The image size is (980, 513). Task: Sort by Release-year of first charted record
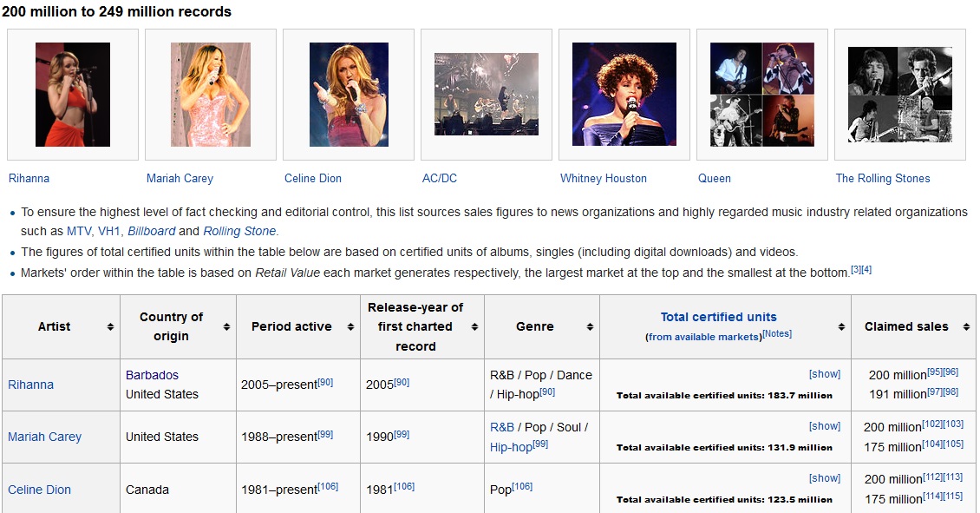click(x=475, y=327)
